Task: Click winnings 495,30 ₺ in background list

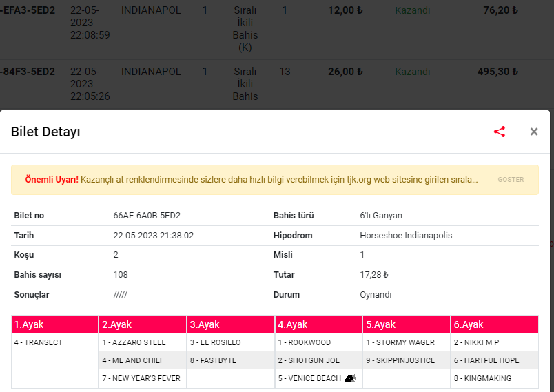Action: coord(497,72)
